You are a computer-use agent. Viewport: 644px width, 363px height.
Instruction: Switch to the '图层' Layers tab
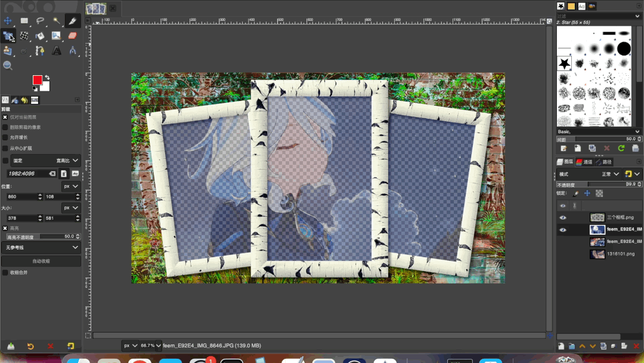(x=565, y=162)
